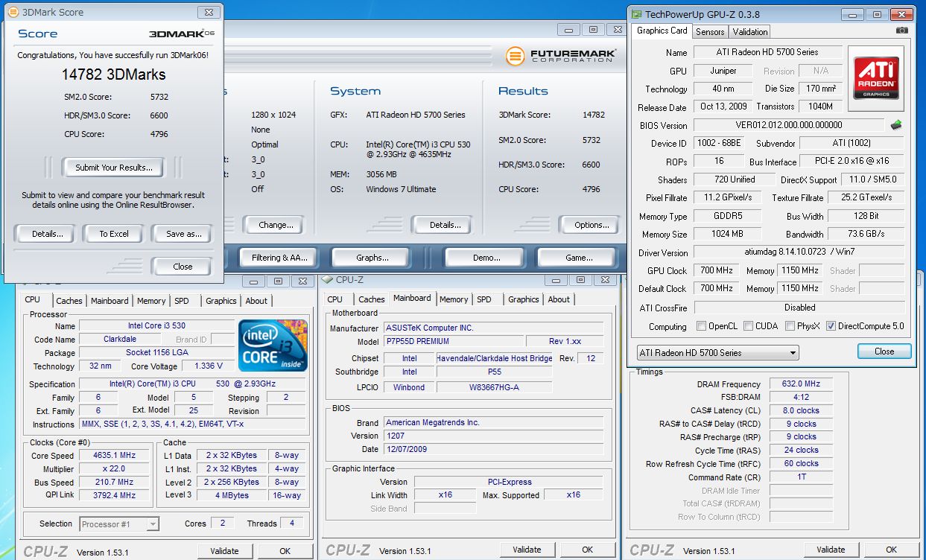The width and height of the screenshot is (926, 560).
Task: Select SPD tab in middle CPU-Z window
Action: pos(484,299)
